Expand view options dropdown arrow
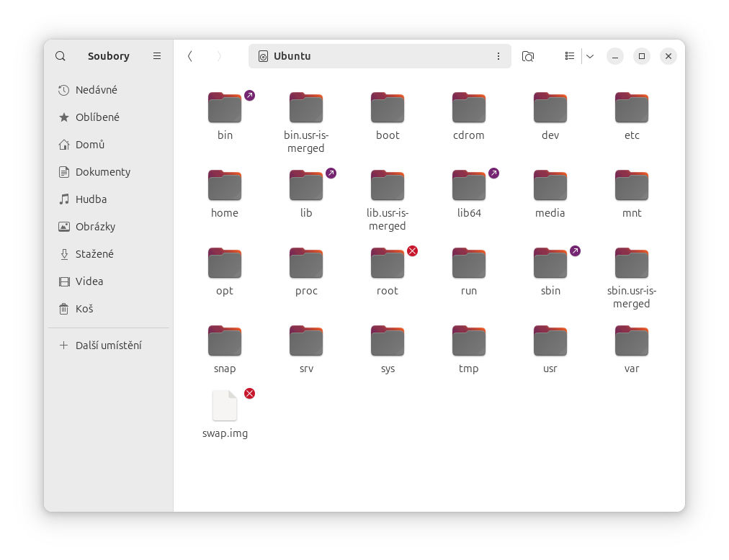The height and width of the screenshot is (560, 729). [590, 56]
